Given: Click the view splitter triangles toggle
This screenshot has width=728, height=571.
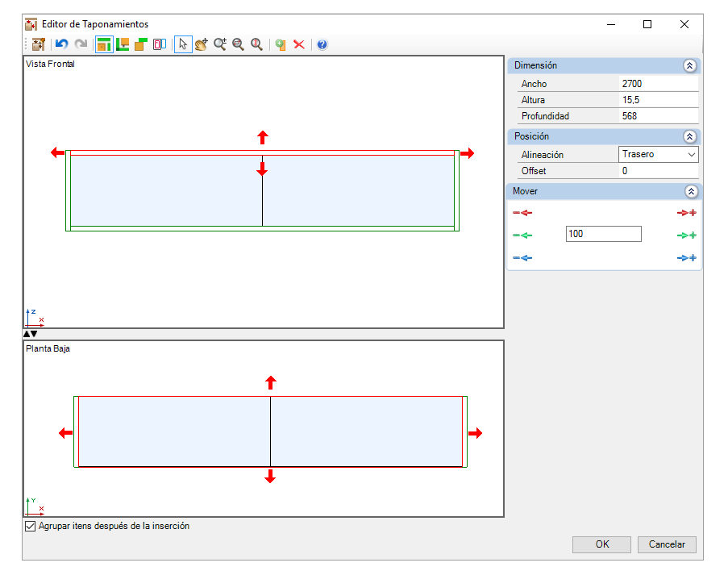Looking at the screenshot, I should (30, 334).
